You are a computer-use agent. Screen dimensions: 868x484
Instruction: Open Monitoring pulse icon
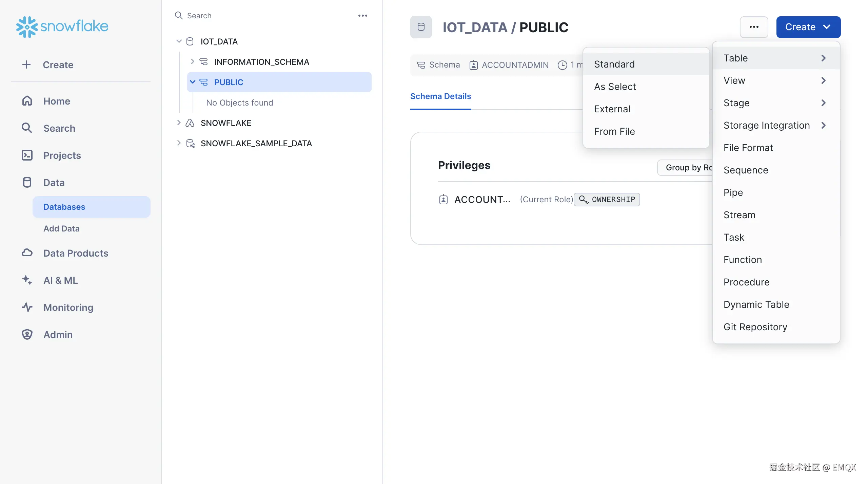click(27, 307)
